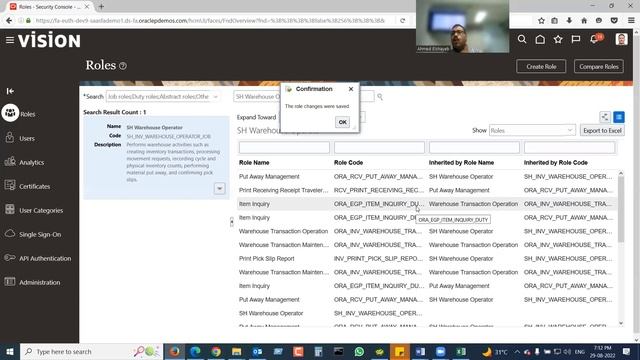Open Windows Start menu
Screen dimensions: 640x360
tap(10, 351)
